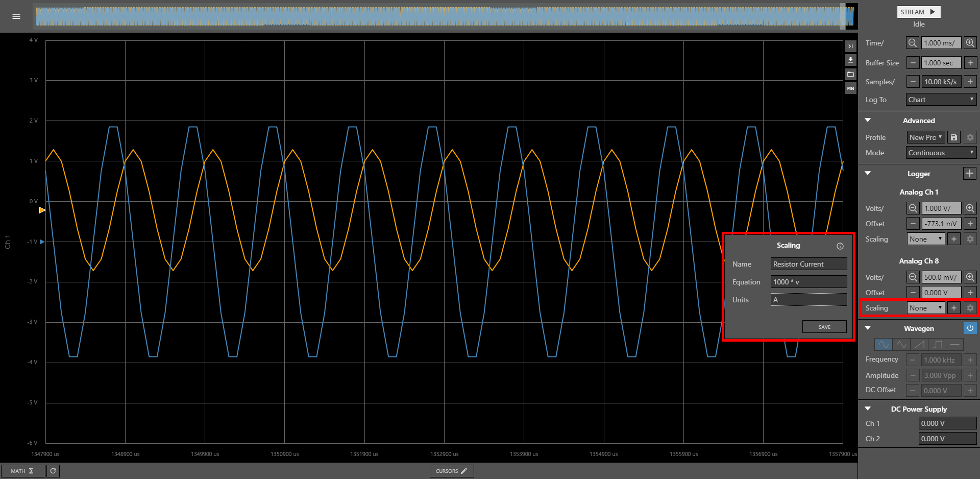Viewport: 980px width, 479px height.
Task: Open the Mode dropdown showing Continuous
Action: [941, 153]
